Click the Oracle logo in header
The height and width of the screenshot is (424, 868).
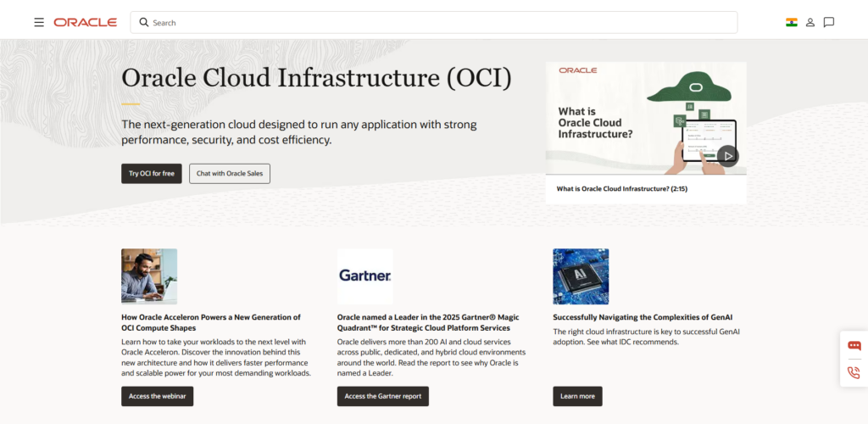tap(86, 23)
